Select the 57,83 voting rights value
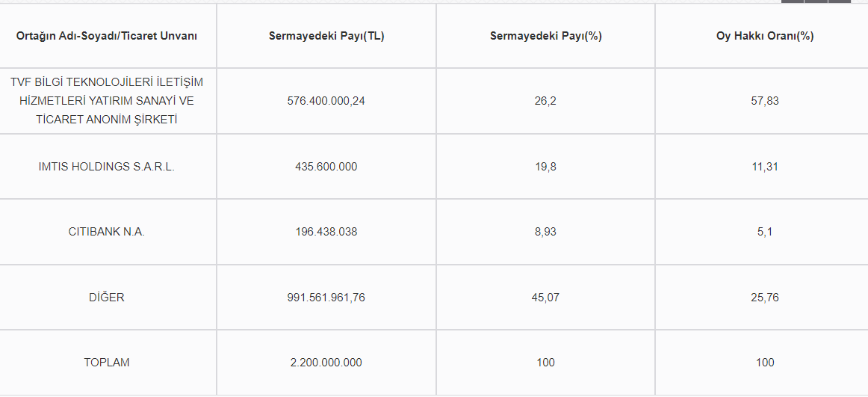 coord(764,101)
